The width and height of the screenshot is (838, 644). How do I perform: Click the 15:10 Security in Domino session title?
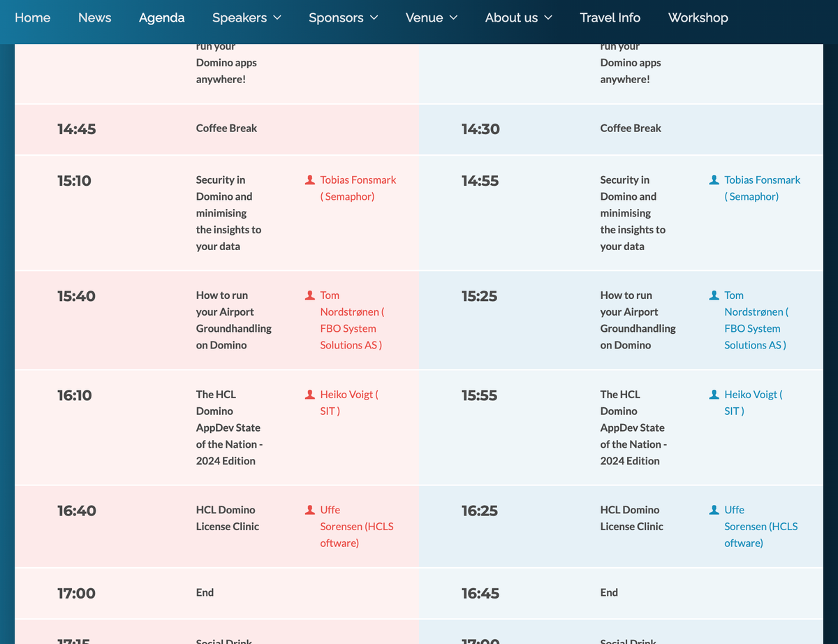[228, 213]
